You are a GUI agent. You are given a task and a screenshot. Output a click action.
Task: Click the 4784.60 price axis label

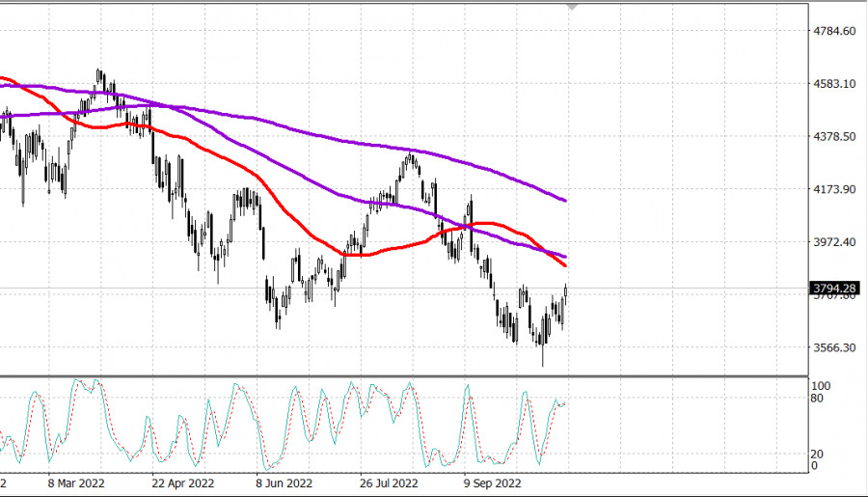[x=834, y=32]
